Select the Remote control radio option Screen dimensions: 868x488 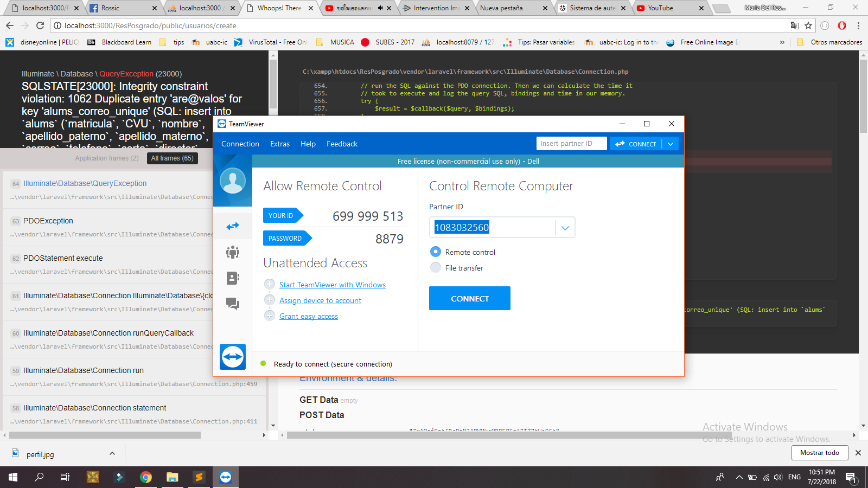(x=436, y=252)
